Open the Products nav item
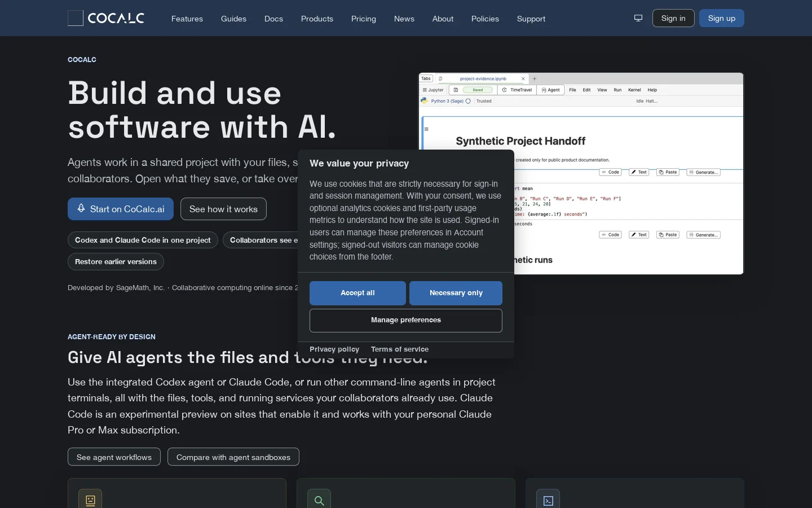 (317, 19)
